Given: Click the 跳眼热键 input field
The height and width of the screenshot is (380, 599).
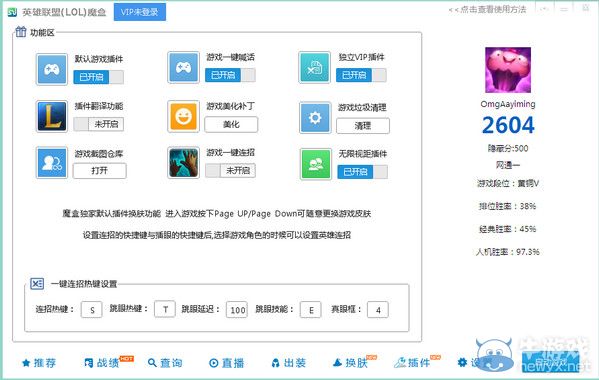Looking at the screenshot, I should (x=165, y=309).
